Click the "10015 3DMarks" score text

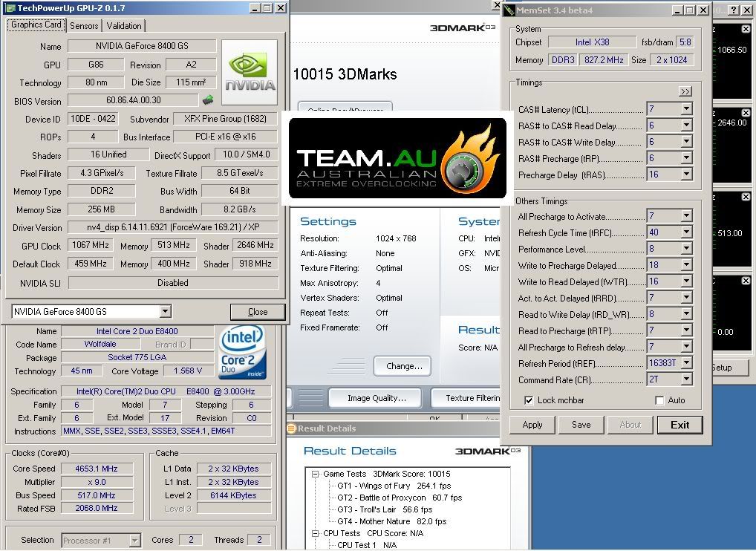click(345, 74)
